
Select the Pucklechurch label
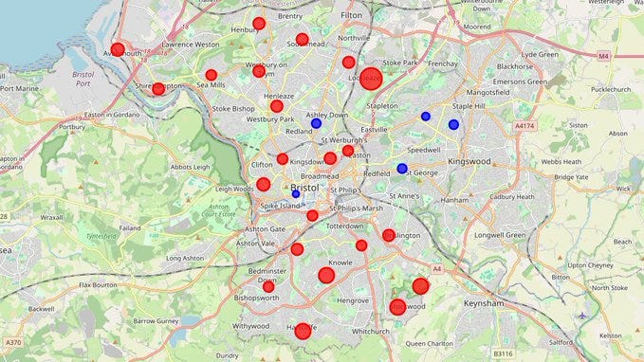pyautogui.click(x=611, y=89)
